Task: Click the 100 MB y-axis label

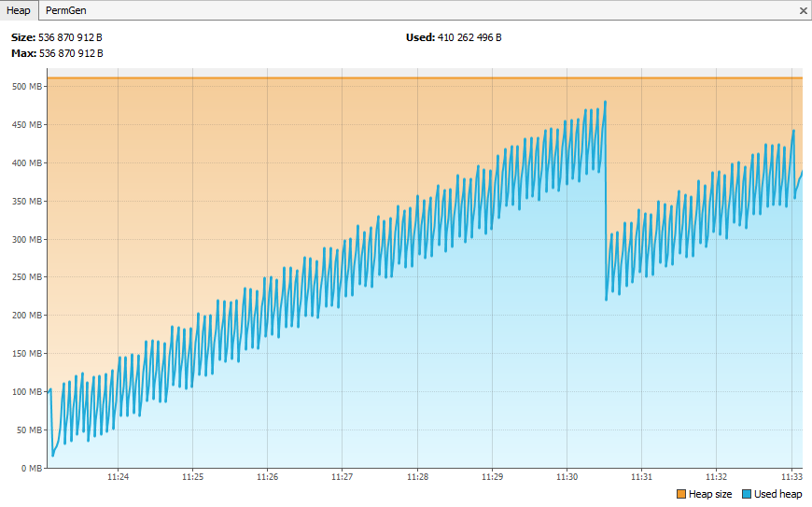Action: [x=26, y=391]
